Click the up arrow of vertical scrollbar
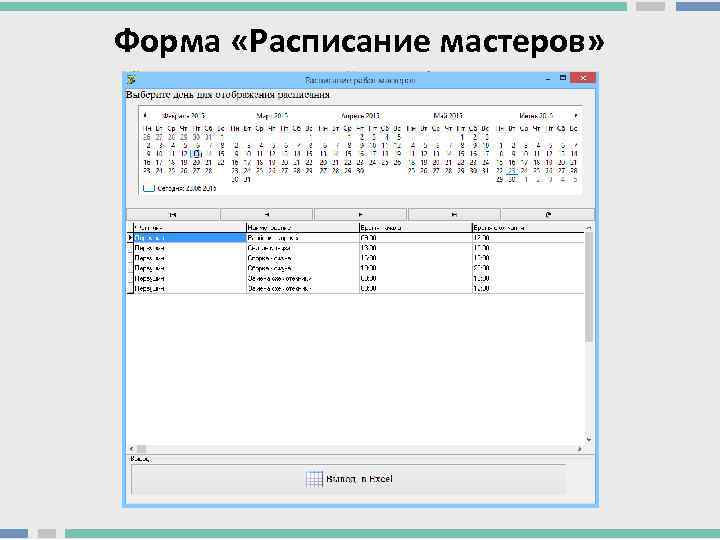 point(589,227)
